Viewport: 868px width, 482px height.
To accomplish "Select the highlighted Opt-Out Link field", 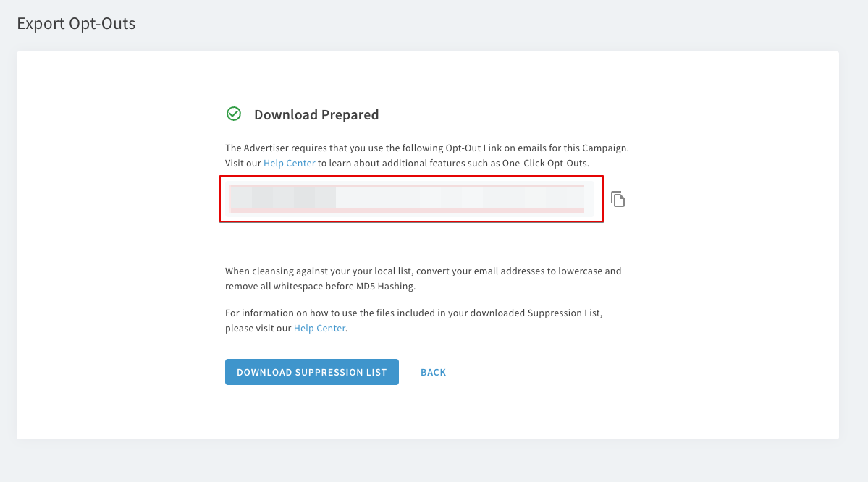I will click(x=411, y=198).
